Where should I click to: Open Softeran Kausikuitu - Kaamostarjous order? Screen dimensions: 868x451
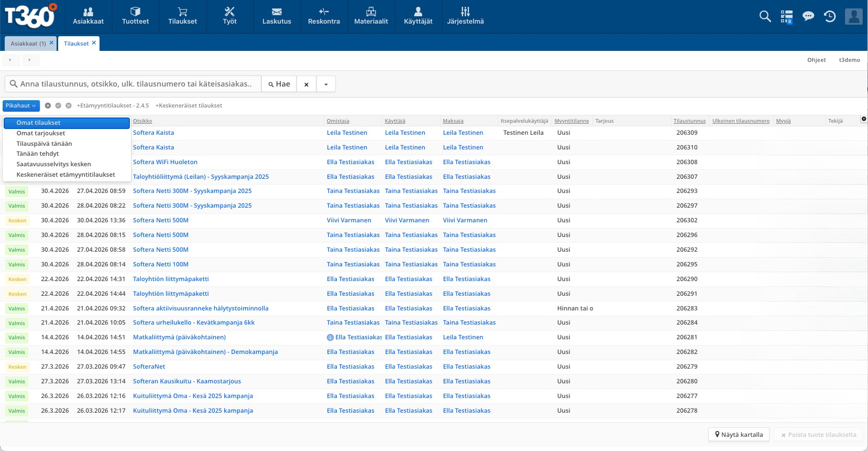click(187, 381)
